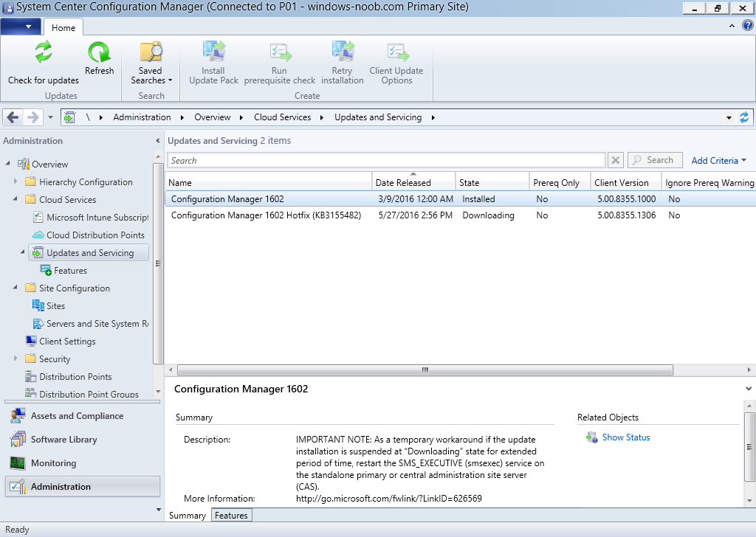Image resolution: width=756 pixels, height=537 pixels.
Task: Select the 1602 Hotfix (KB3155482) row
Action: 461,215
